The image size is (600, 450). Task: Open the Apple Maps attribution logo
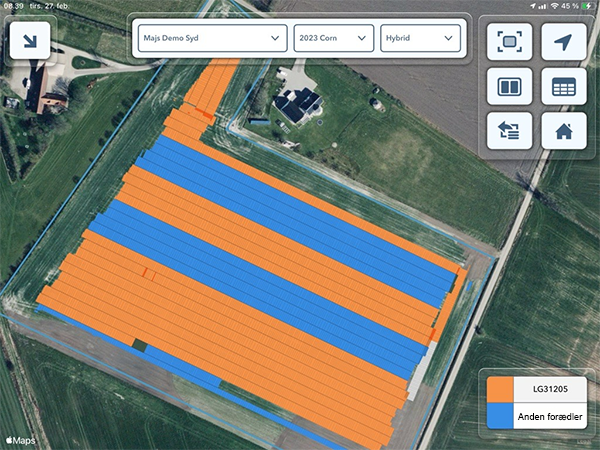click(x=21, y=440)
